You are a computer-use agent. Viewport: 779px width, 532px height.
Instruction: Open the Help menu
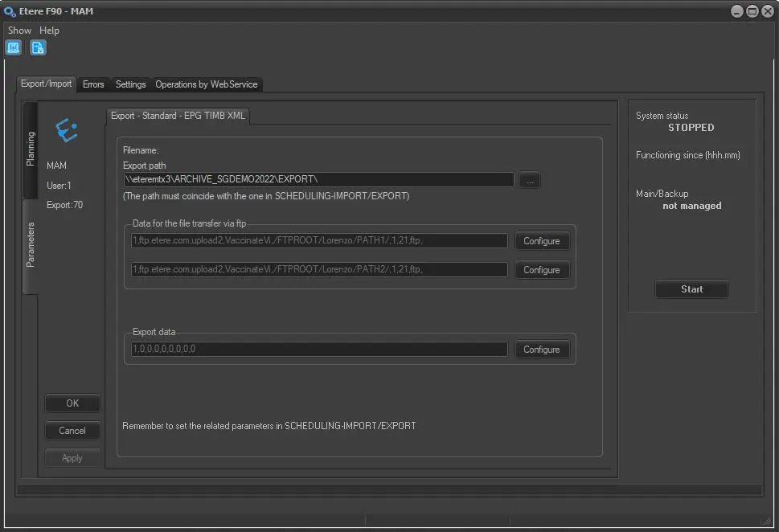click(x=50, y=31)
